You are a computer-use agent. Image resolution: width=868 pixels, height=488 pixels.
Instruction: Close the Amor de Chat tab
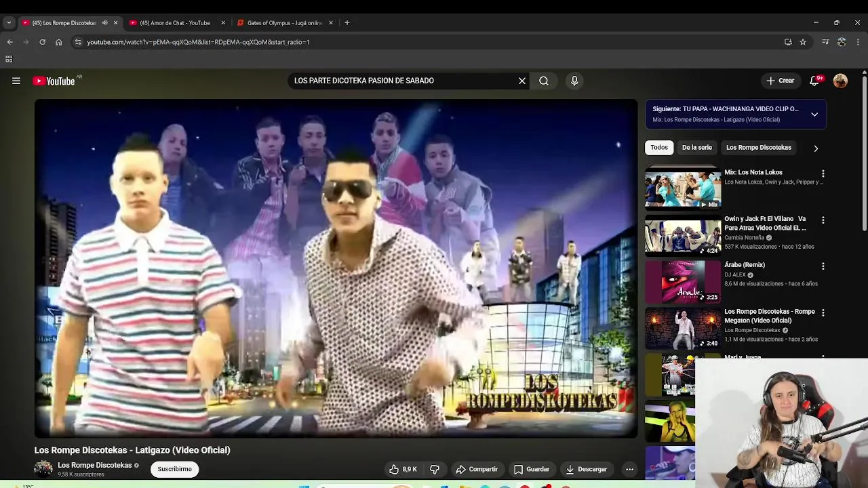tap(223, 22)
